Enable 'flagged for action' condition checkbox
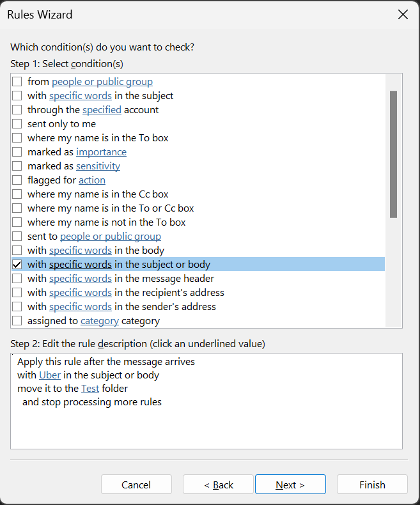 [17, 180]
